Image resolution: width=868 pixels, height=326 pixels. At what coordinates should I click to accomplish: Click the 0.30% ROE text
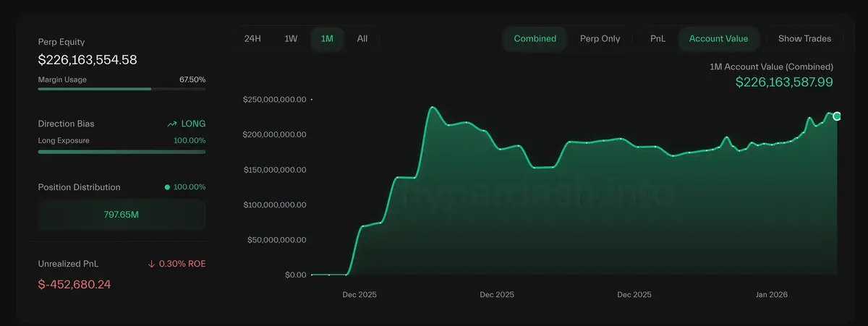[x=182, y=264]
